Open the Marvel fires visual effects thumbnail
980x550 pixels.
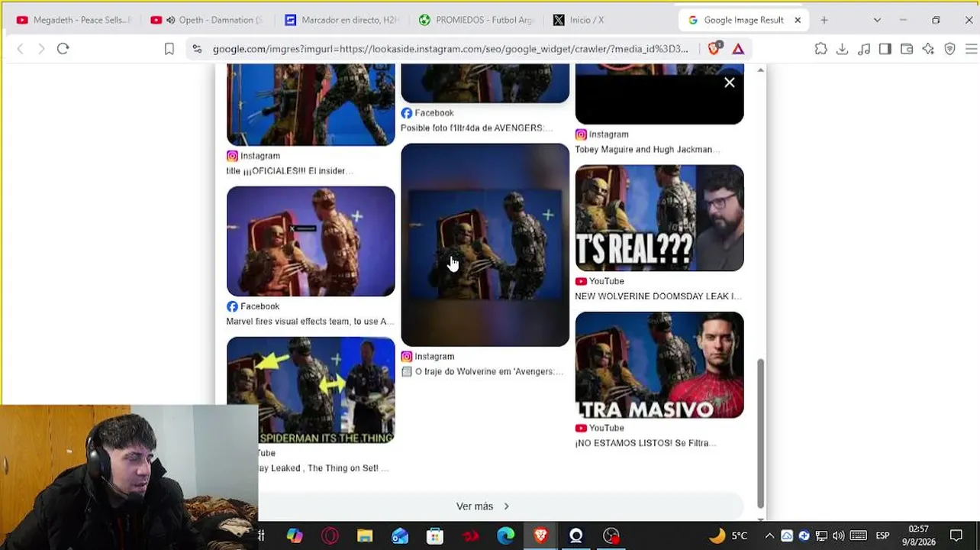click(x=311, y=241)
